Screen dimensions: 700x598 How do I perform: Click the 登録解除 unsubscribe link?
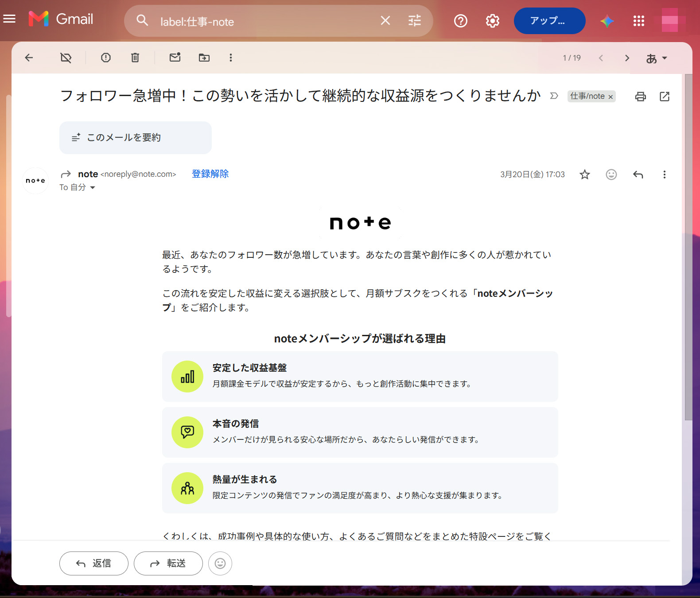[210, 174]
